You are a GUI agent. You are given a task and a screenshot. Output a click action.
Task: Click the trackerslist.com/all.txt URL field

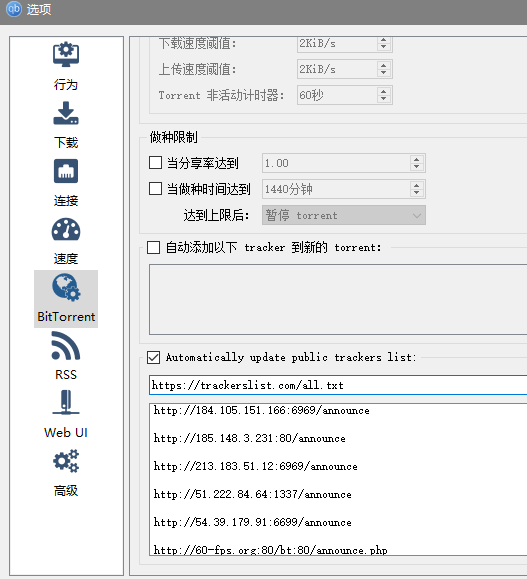click(338, 385)
